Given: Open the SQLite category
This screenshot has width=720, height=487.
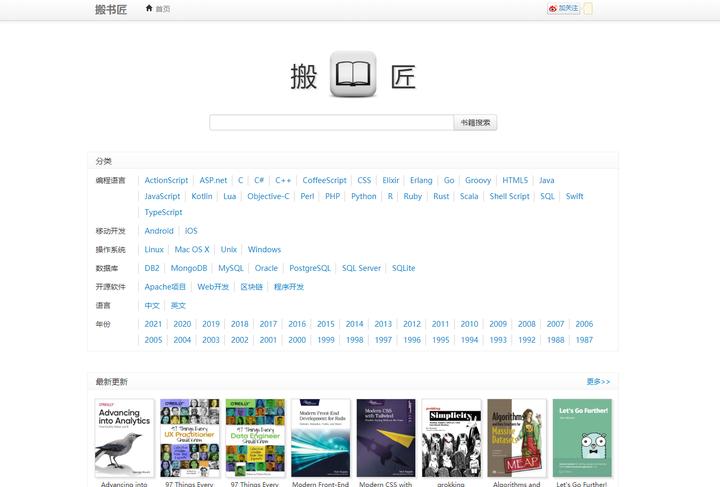Looking at the screenshot, I should coord(403,268).
